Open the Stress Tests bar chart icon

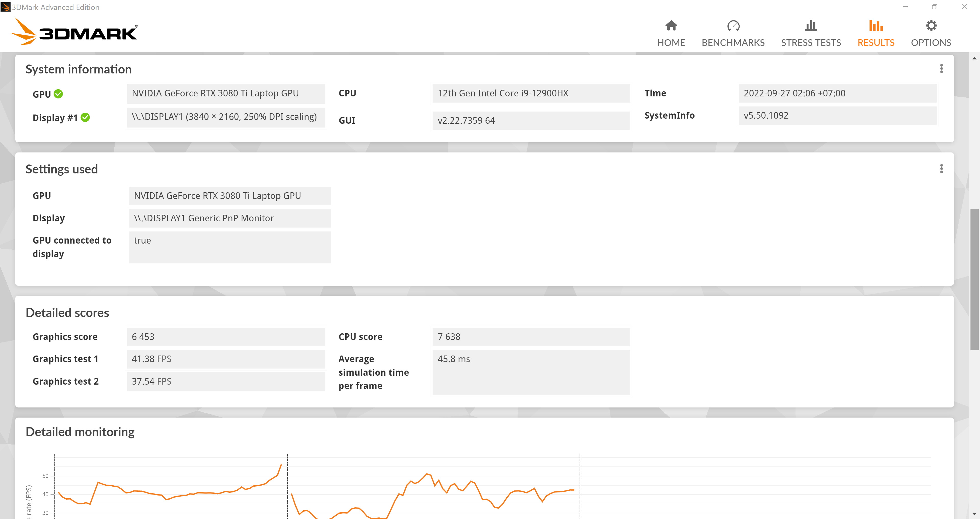[811, 26]
